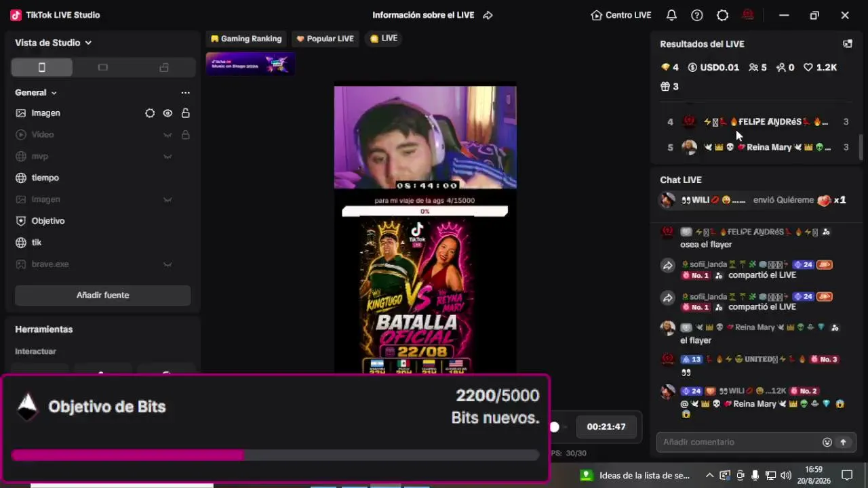Pop out the Resultados del LIVE panel
Screen dimensions: 868x488
click(x=848, y=44)
